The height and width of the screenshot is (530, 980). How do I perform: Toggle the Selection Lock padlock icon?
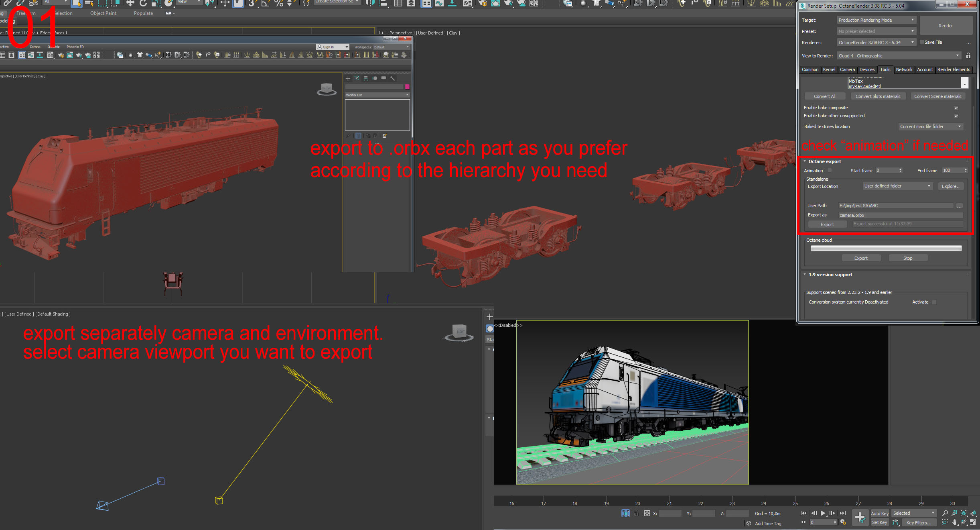pyautogui.click(x=636, y=513)
